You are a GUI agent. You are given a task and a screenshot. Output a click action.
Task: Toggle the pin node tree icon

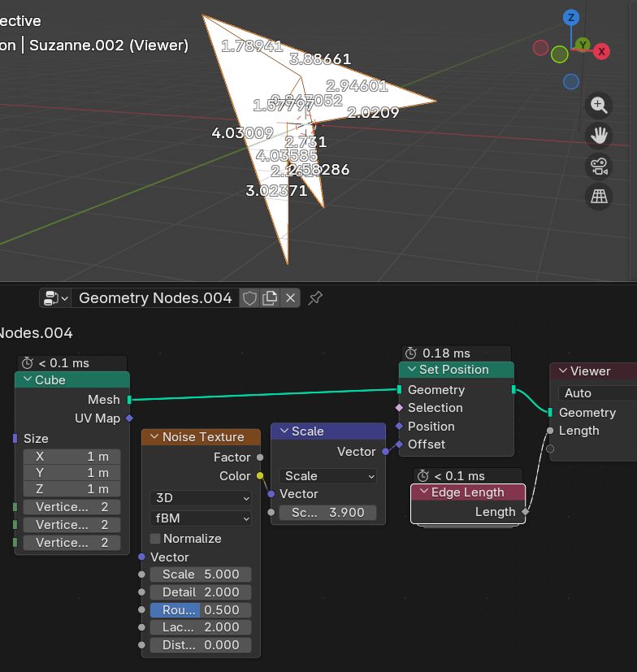point(315,298)
